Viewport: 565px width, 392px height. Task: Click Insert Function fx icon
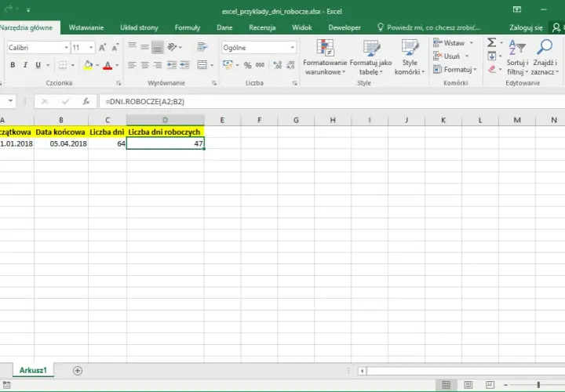pyautogui.click(x=86, y=101)
